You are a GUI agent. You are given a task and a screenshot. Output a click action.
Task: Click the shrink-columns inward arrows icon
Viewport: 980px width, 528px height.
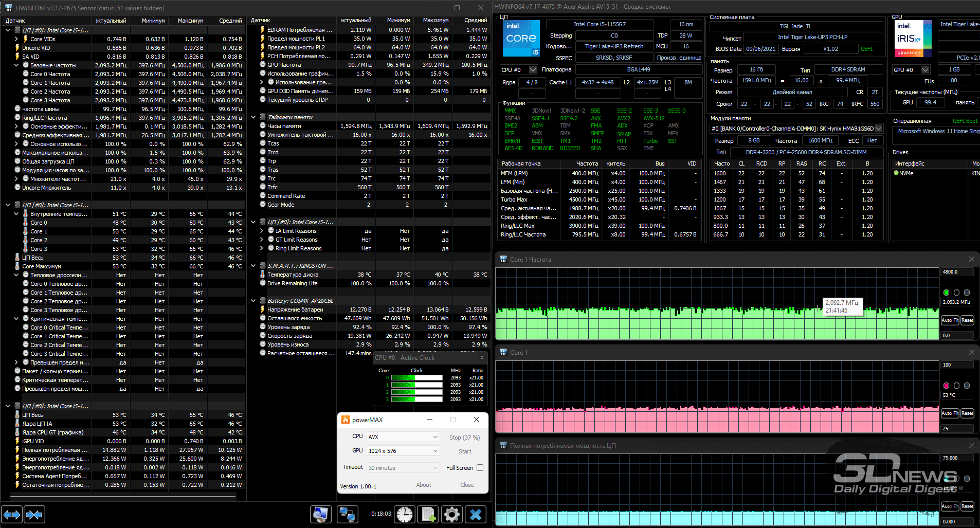coord(34,514)
